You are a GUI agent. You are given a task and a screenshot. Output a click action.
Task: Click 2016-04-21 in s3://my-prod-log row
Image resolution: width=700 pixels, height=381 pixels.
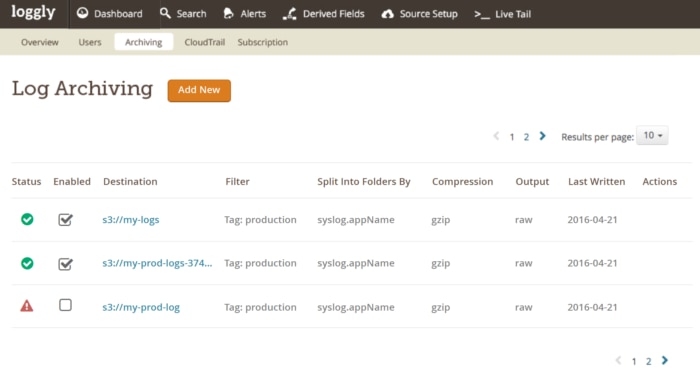tap(592, 307)
